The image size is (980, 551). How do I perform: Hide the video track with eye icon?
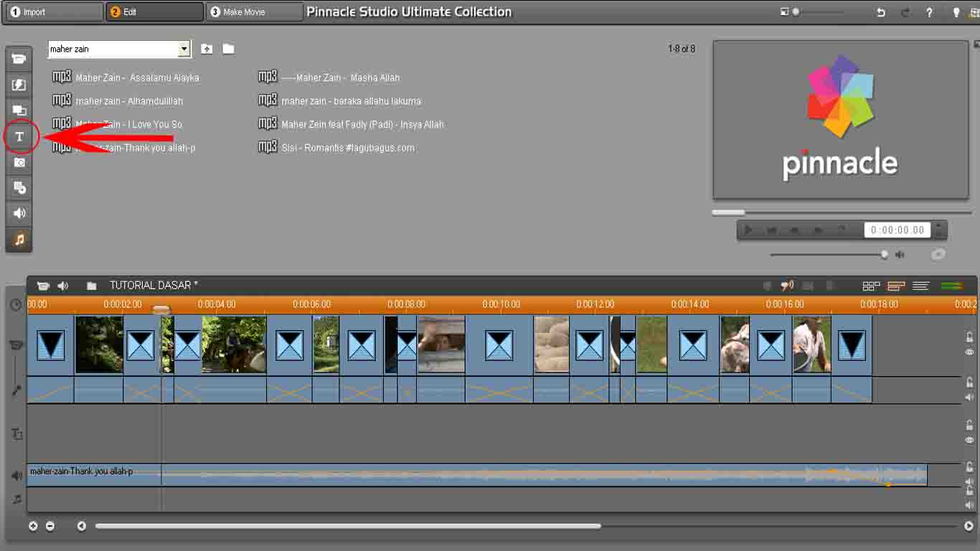click(x=969, y=352)
